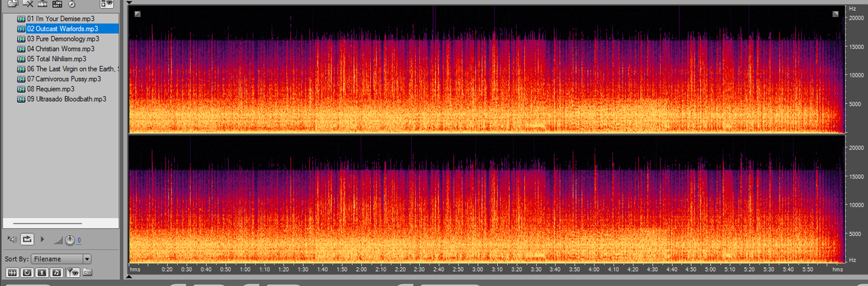868x286 pixels.
Task: Click the hms label at ruler left end
Action: coord(135,269)
